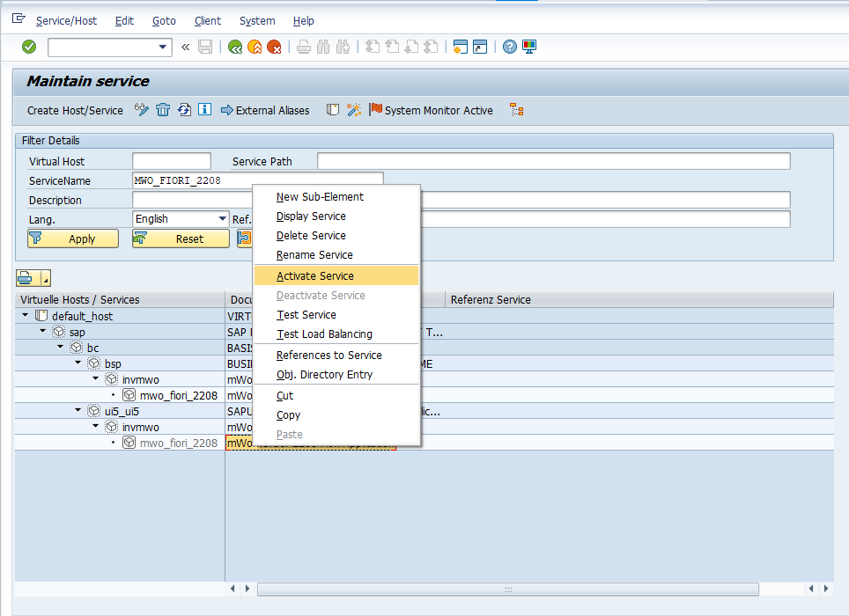
Task: Collapse the default_host tree node
Action: pyautogui.click(x=25, y=316)
